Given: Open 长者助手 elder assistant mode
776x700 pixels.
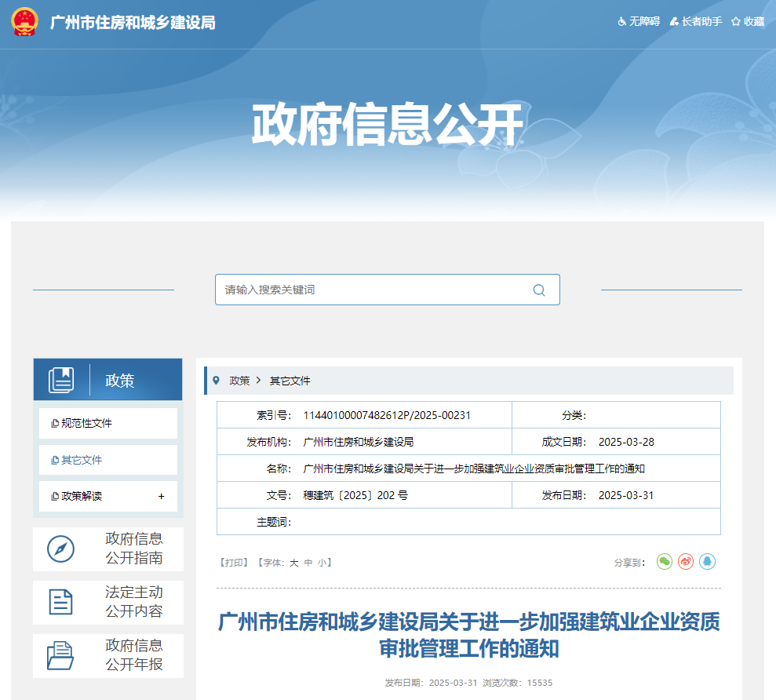Looking at the screenshot, I should [694, 22].
